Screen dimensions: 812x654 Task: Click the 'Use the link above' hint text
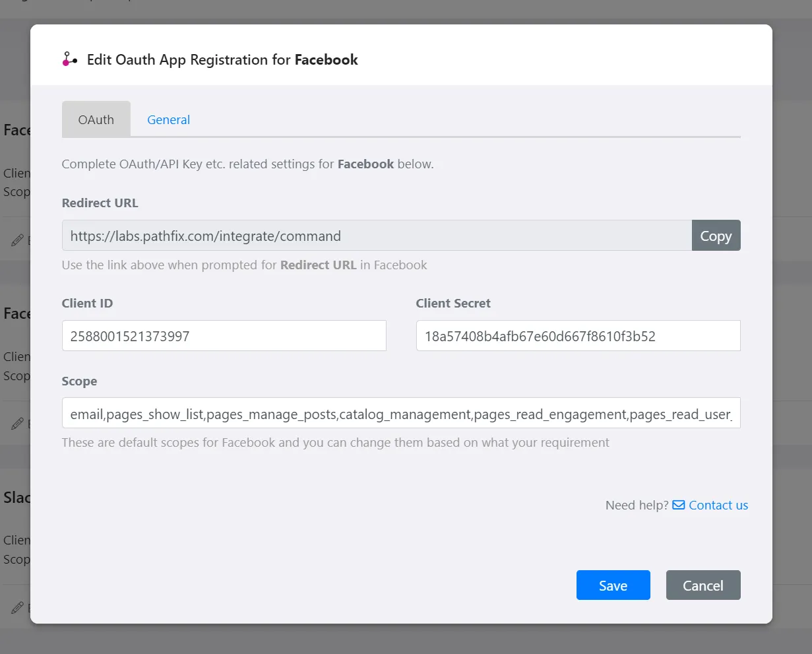[244, 265]
